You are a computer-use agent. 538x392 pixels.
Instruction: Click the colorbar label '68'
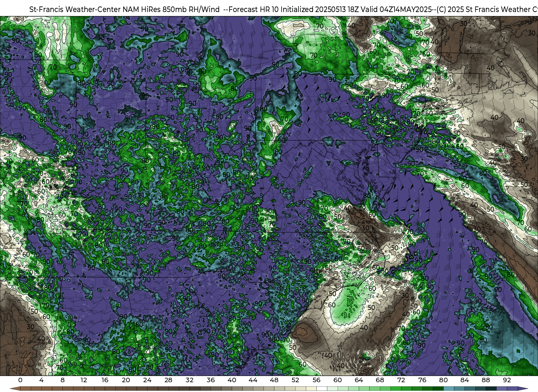tap(380, 380)
